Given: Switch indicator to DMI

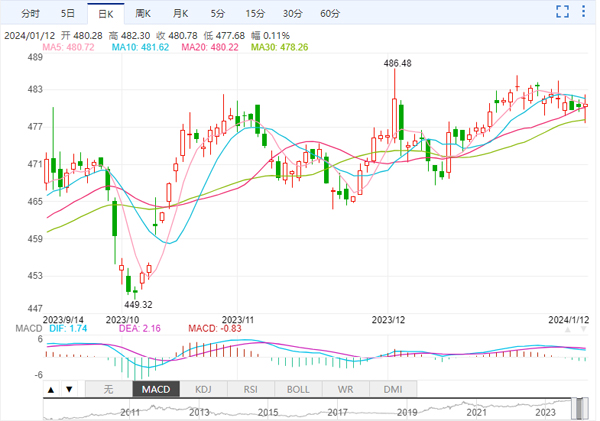Looking at the screenshot, I should (x=393, y=389).
